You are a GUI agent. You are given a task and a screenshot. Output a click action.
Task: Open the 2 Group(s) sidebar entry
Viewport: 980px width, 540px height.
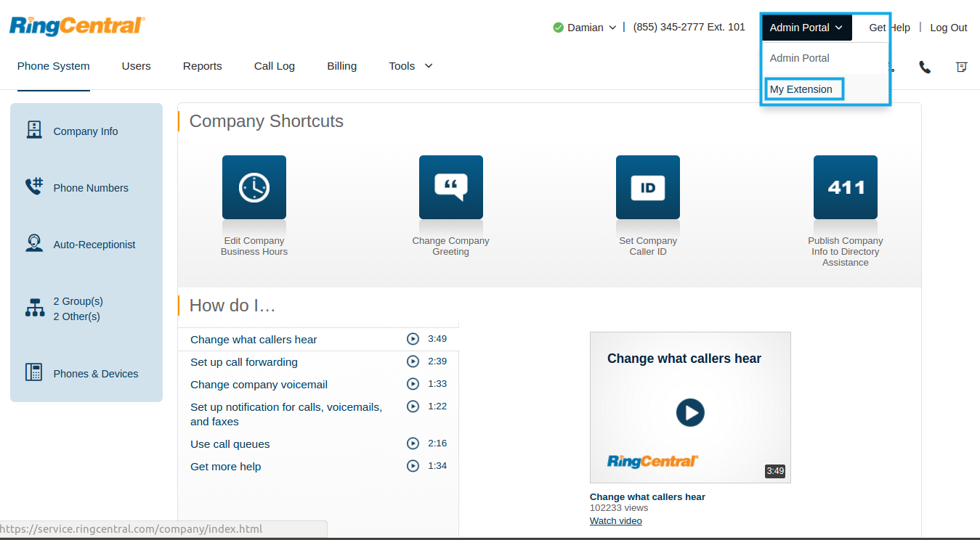[x=78, y=301]
